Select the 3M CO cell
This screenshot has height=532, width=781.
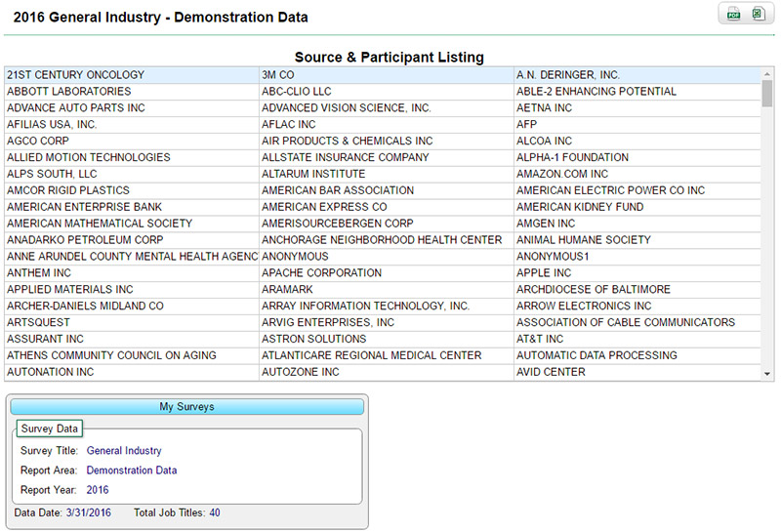click(387, 75)
